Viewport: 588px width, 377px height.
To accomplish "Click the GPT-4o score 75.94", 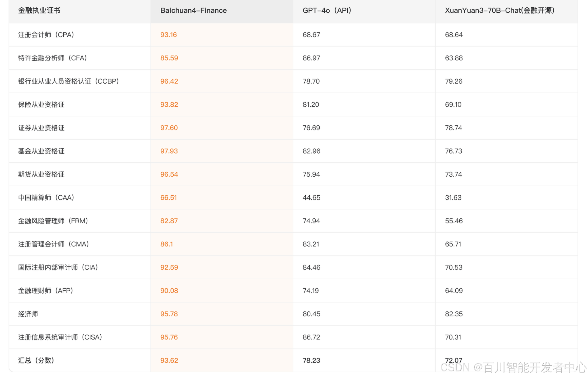I will [311, 174].
